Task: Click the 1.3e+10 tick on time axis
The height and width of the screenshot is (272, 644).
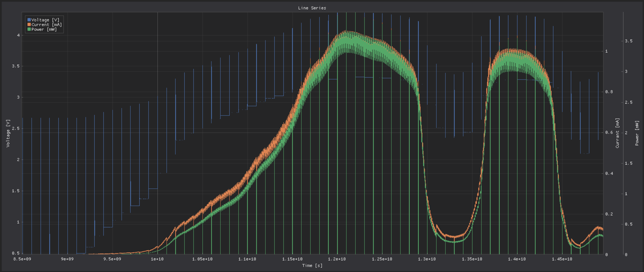Action: (427, 259)
